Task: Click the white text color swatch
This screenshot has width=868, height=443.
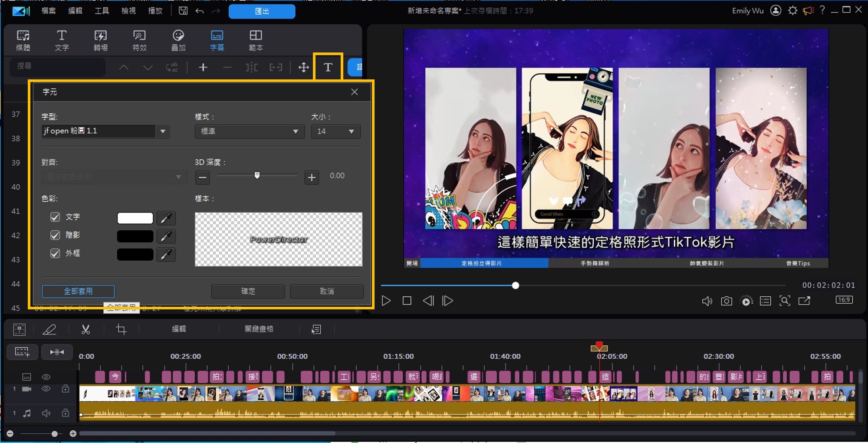Action: point(135,218)
